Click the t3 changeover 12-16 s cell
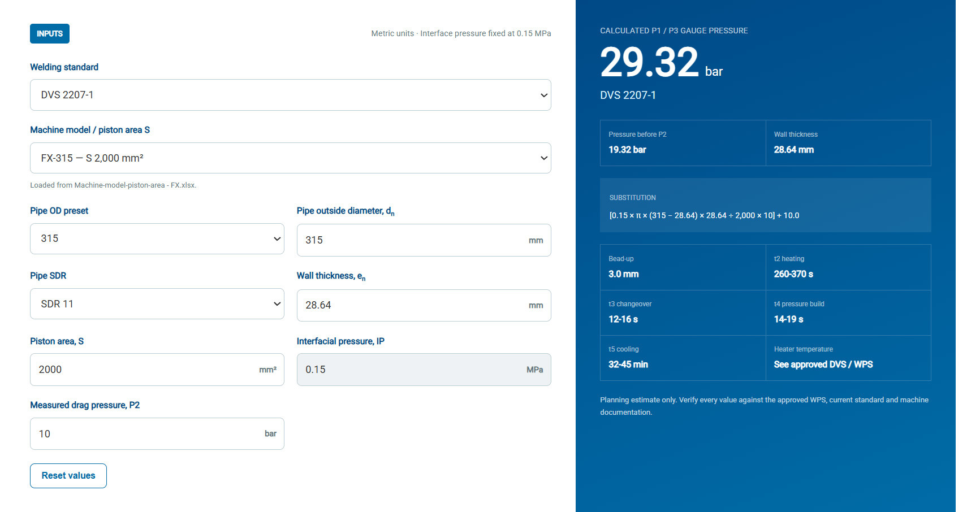 [x=683, y=313]
